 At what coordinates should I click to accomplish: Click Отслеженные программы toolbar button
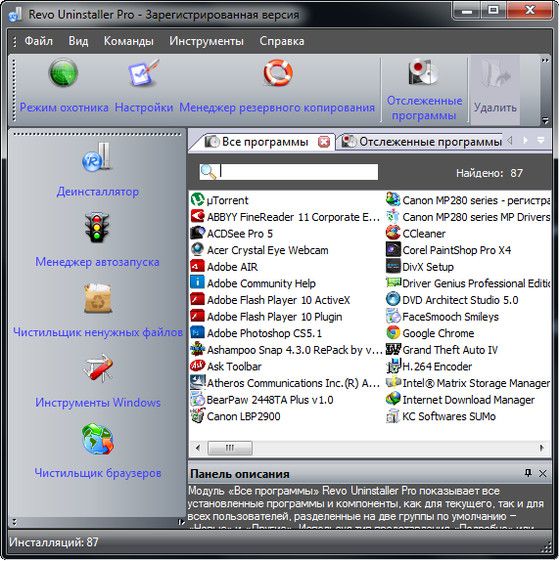pyautogui.click(x=424, y=90)
